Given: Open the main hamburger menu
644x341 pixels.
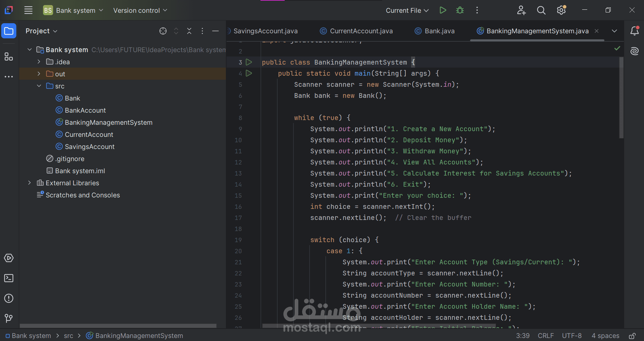Looking at the screenshot, I should coord(29,10).
